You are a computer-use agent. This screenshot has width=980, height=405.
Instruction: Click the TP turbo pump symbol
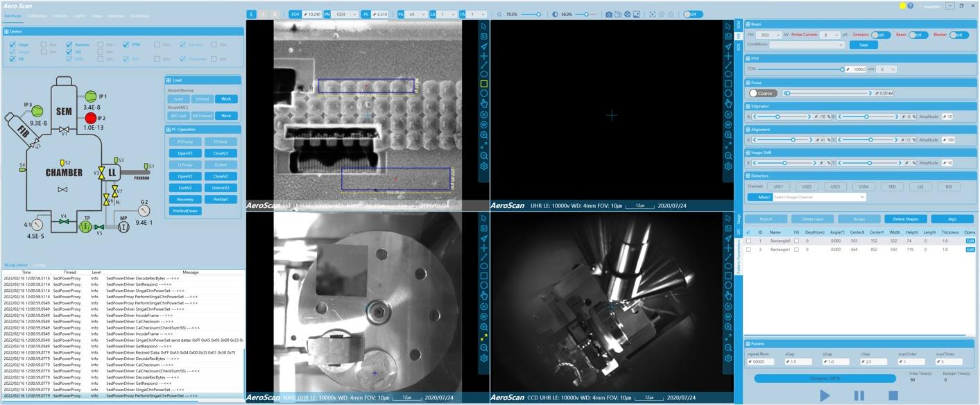click(x=85, y=227)
